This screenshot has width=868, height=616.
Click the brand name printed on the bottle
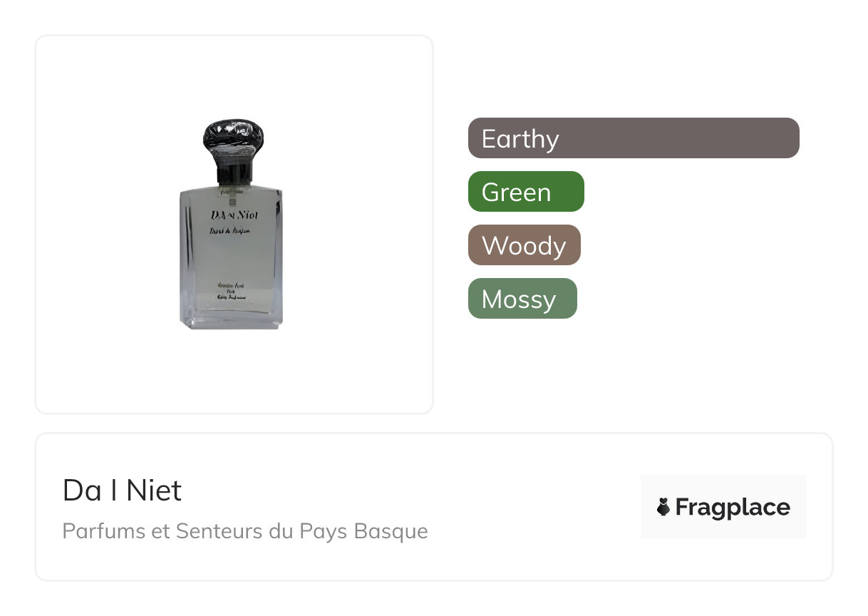[x=232, y=215]
